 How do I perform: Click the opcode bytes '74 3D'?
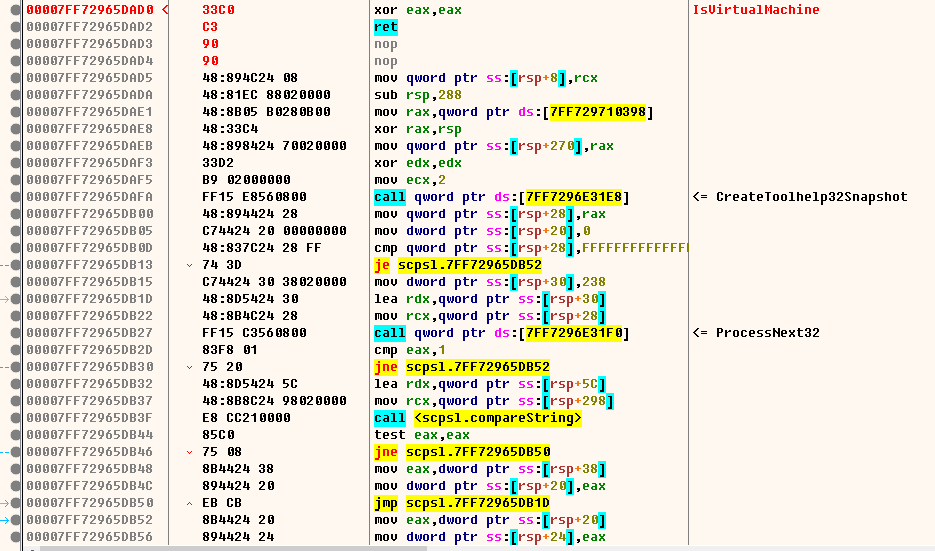tap(222, 265)
